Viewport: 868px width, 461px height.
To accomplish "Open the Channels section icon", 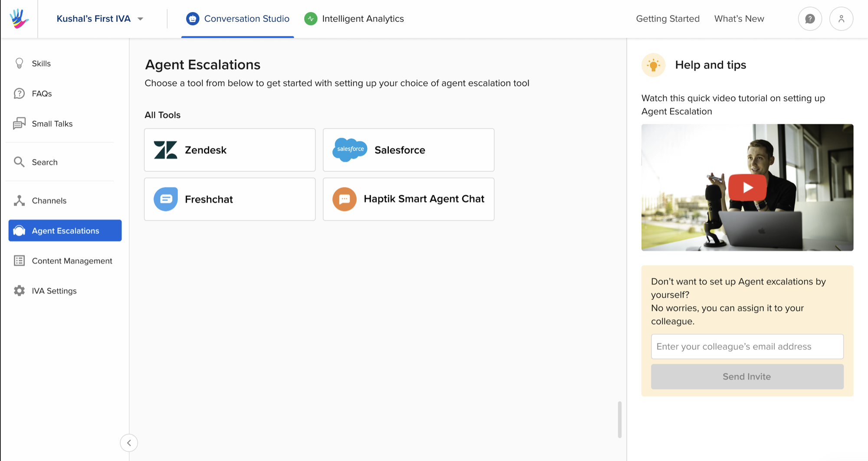I will 19,200.
